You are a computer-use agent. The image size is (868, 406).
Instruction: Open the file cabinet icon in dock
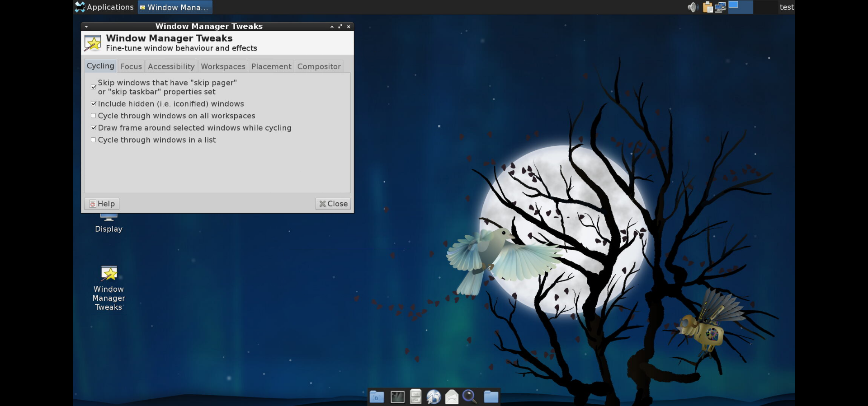415,397
